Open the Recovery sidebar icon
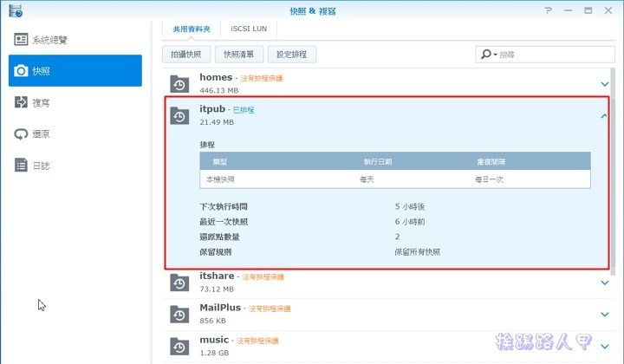The width and height of the screenshot is (624, 364). (21, 134)
